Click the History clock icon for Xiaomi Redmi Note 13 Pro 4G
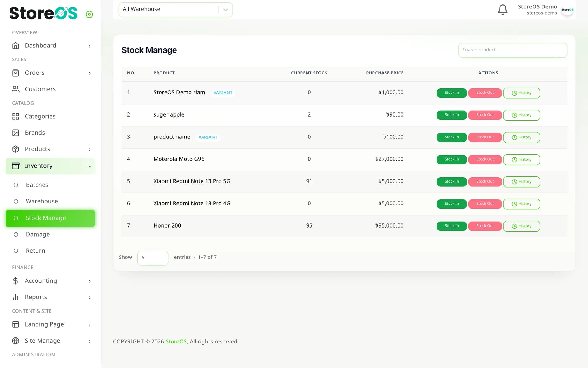The image size is (588, 368). [514, 204]
